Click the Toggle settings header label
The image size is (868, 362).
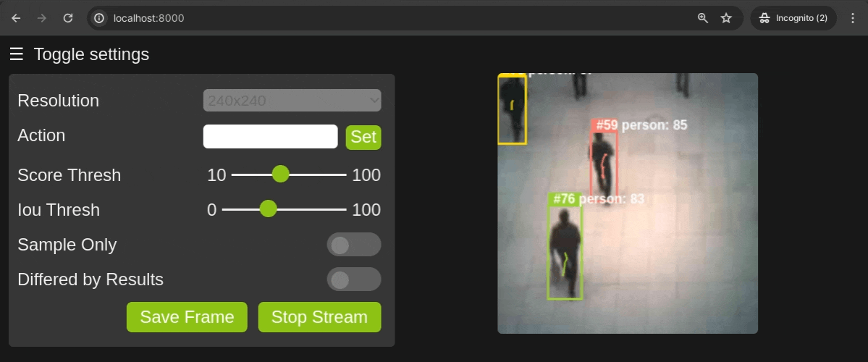pyautogui.click(x=91, y=54)
